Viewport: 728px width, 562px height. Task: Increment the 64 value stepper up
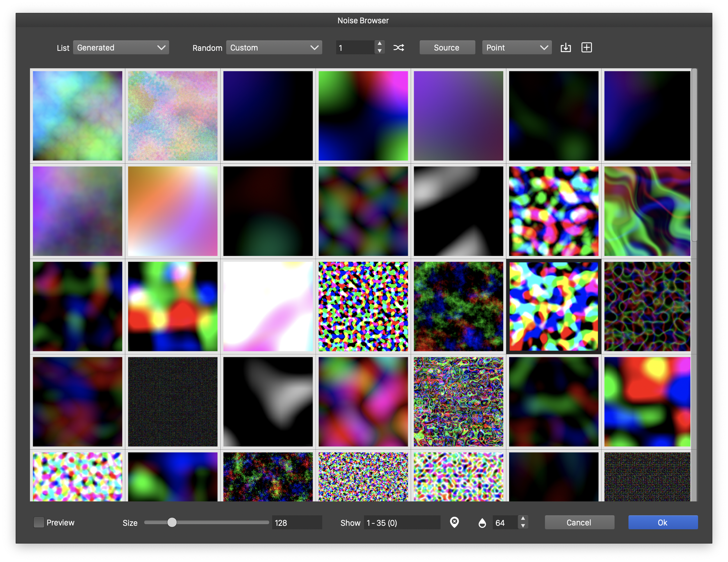pos(523,519)
